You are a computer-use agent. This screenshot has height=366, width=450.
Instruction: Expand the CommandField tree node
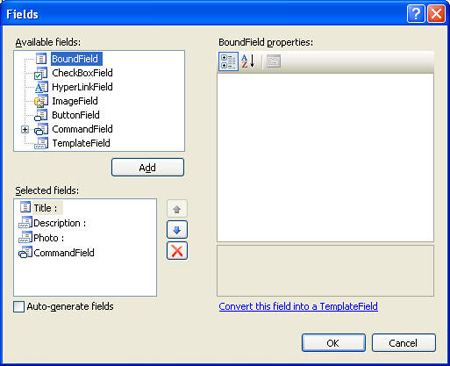point(25,129)
